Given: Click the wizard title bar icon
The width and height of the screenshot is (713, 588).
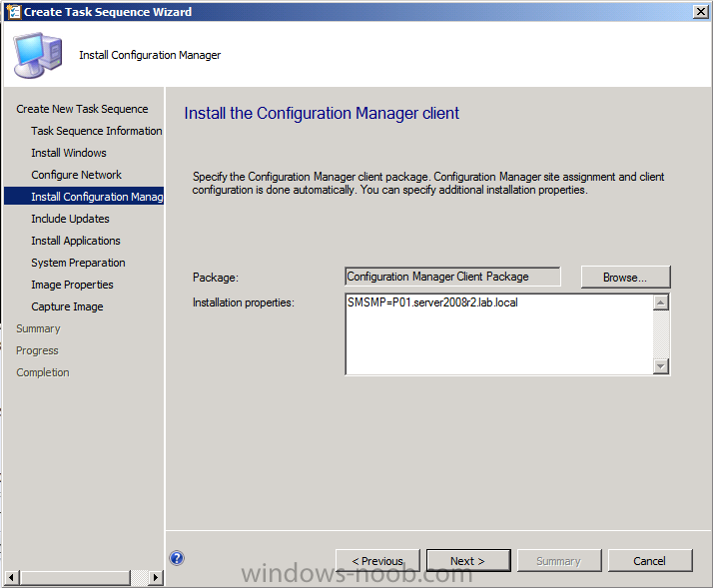Looking at the screenshot, I should click(x=14, y=12).
